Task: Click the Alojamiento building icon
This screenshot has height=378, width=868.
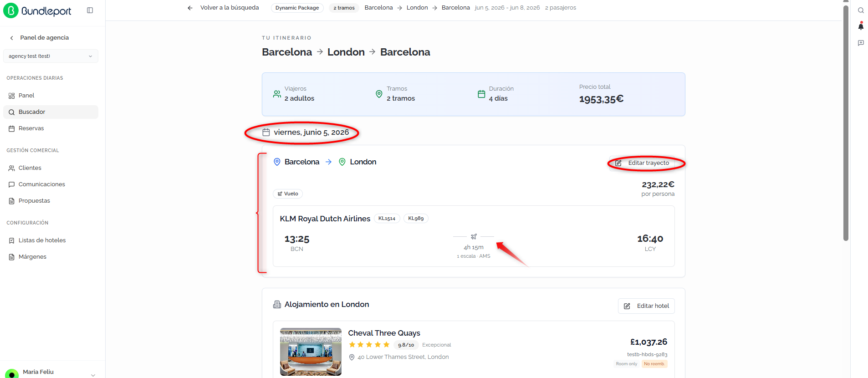Action: (x=277, y=304)
